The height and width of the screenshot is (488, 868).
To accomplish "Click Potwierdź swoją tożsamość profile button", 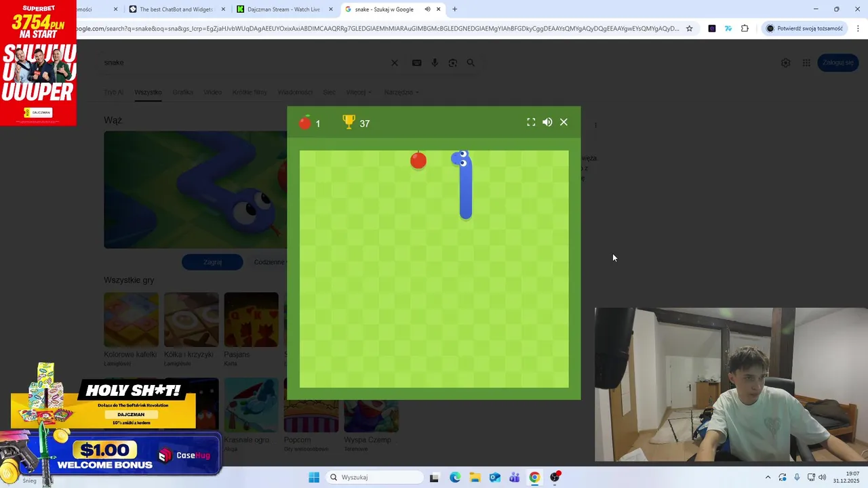I will tap(804, 28).
